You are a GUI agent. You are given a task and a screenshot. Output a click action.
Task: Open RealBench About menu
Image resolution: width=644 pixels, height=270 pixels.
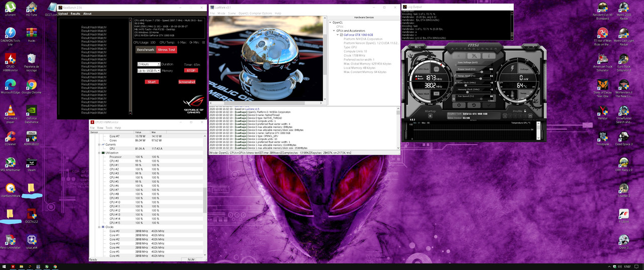click(x=88, y=14)
